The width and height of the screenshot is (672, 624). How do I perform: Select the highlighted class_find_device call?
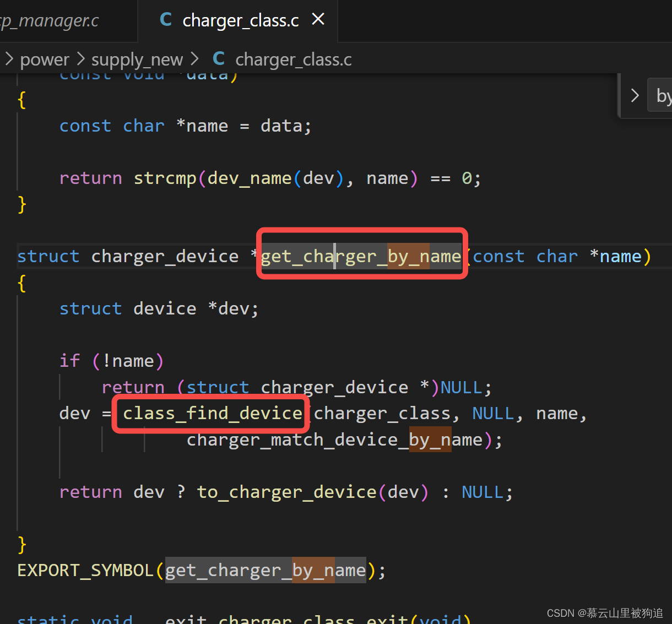pyautogui.click(x=211, y=413)
